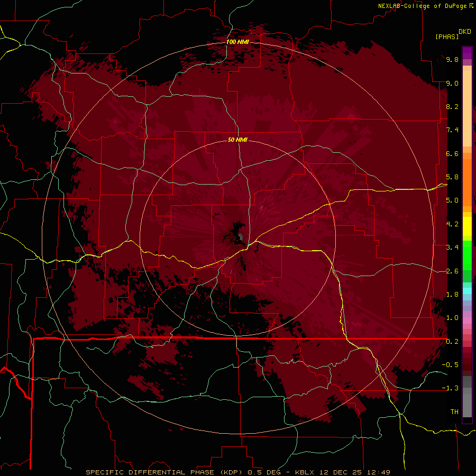
Task: Click the cyan segment of the color bar
Action: pos(467,291)
